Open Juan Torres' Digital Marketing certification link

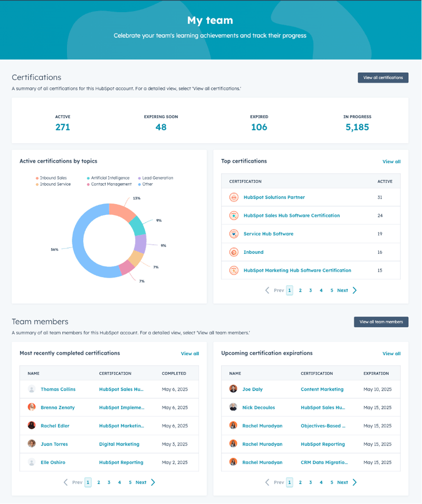pyautogui.click(x=119, y=444)
